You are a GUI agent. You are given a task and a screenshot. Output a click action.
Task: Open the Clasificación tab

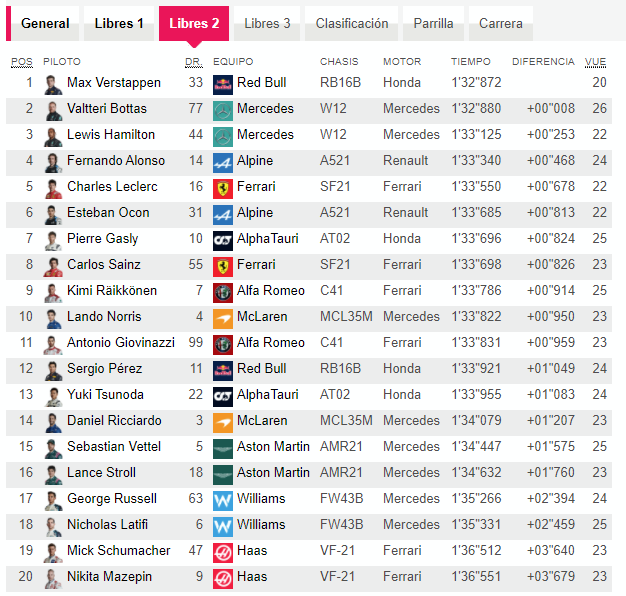(352, 23)
